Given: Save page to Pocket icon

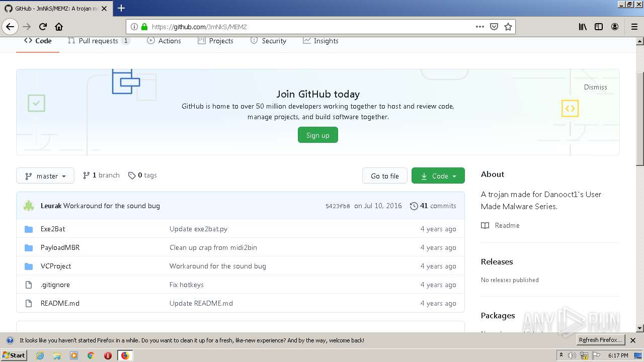Looking at the screenshot, I should (494, 27).
